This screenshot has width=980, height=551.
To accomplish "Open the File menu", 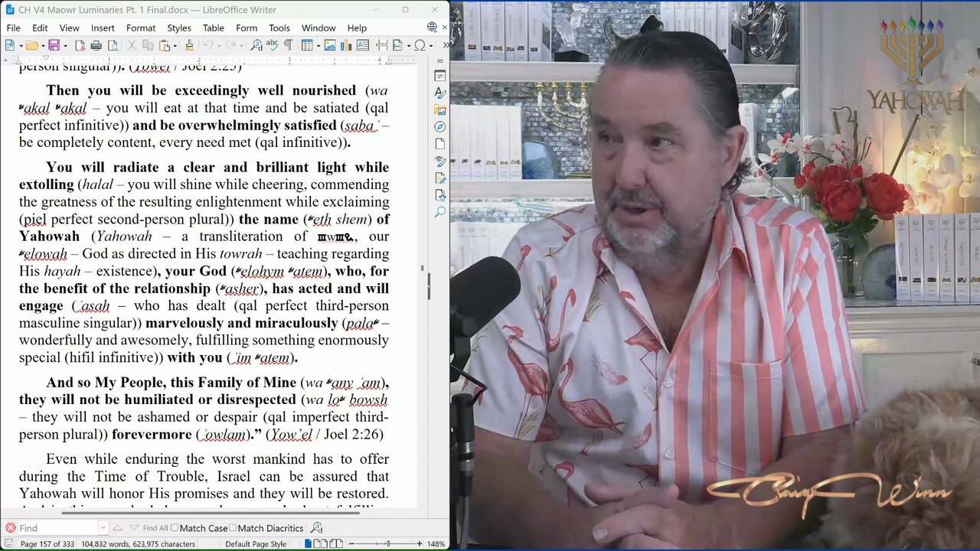I will point(14,28).
